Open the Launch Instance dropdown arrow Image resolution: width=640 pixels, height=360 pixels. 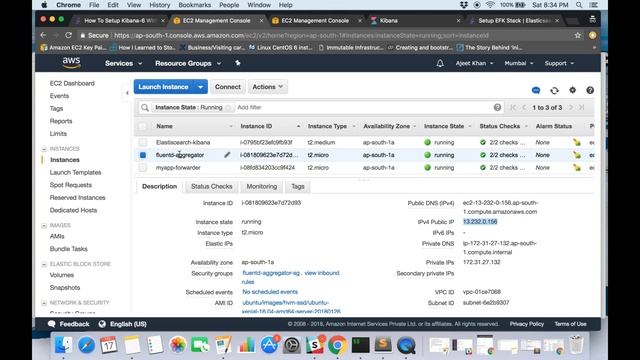coord(200,87)
